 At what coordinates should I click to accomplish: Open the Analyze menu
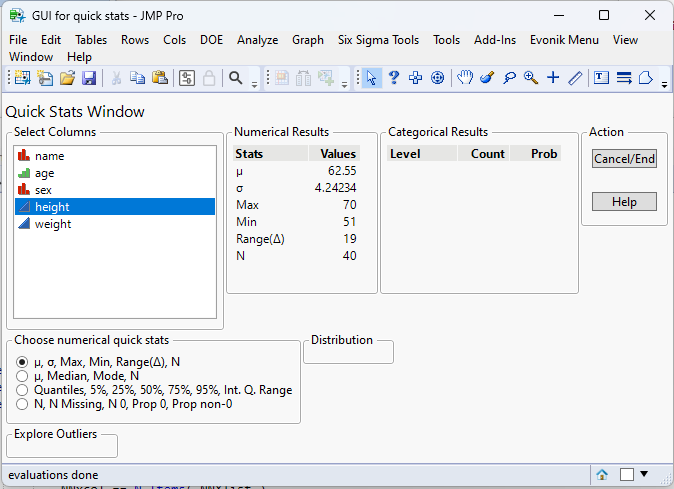(257, 40)
